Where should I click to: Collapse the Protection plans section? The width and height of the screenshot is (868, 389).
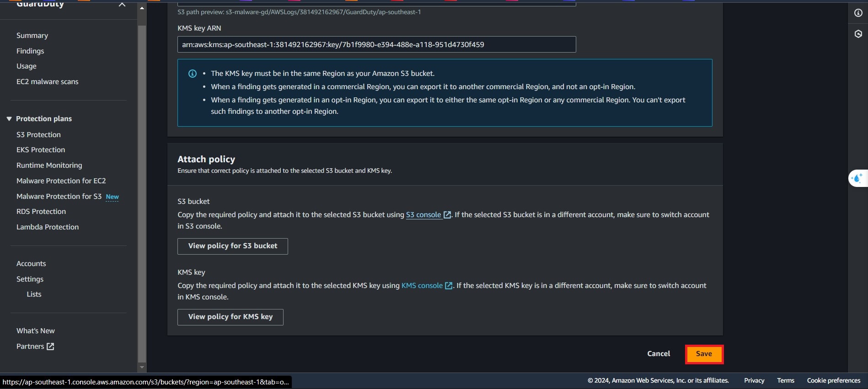pyautogui.click(x=9, y=119)
